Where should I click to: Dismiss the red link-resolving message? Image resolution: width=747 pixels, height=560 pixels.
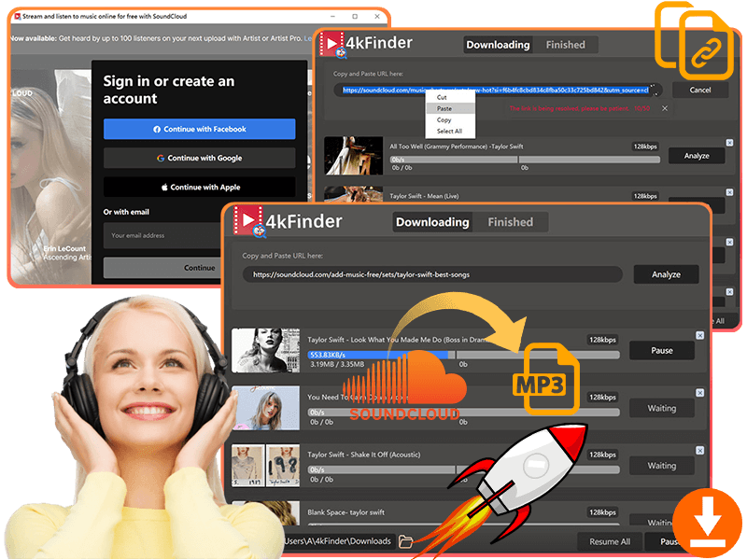(665, 108)
